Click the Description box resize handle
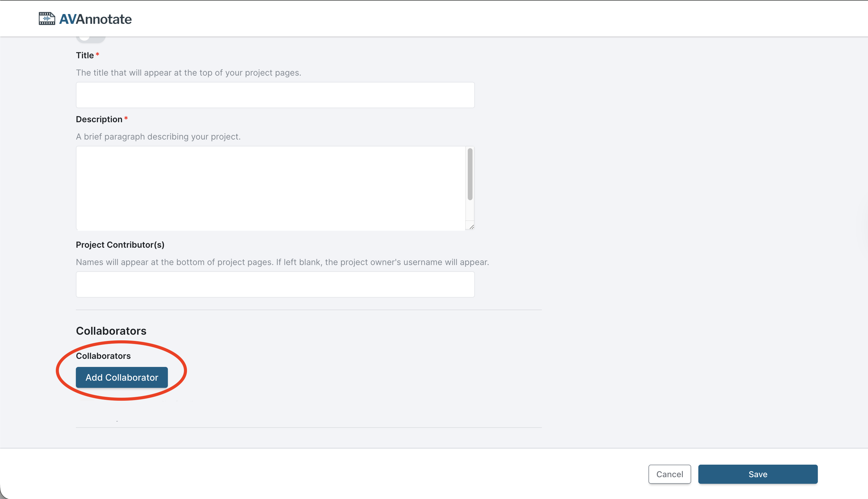The height and width of the screenshot is (499, 868). point(471,226)
